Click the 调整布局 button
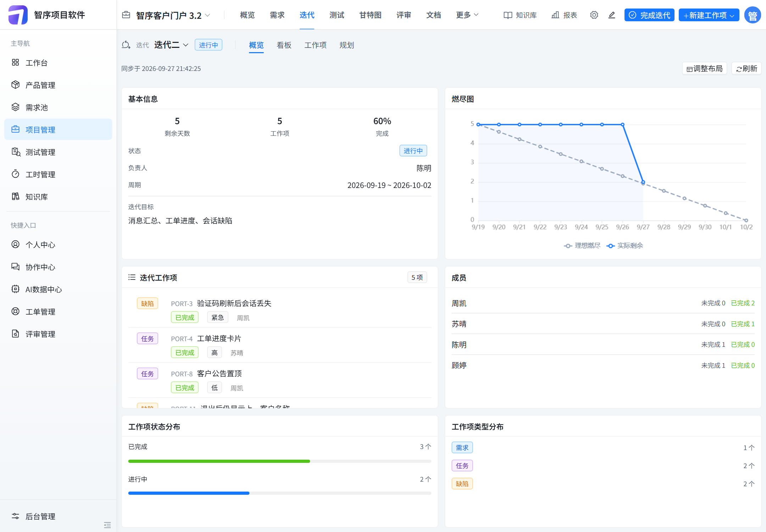The image size is (766, 532). click(x=705, y=68)
